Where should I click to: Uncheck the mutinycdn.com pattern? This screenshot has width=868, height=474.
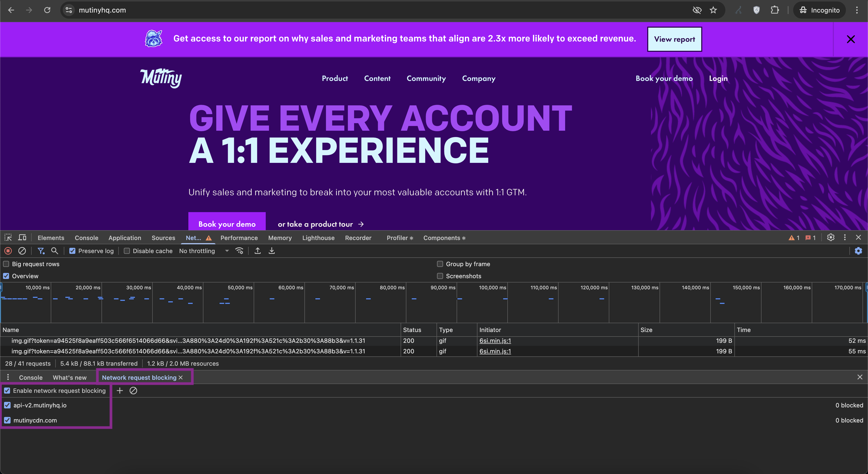click(x=8, y=420)
